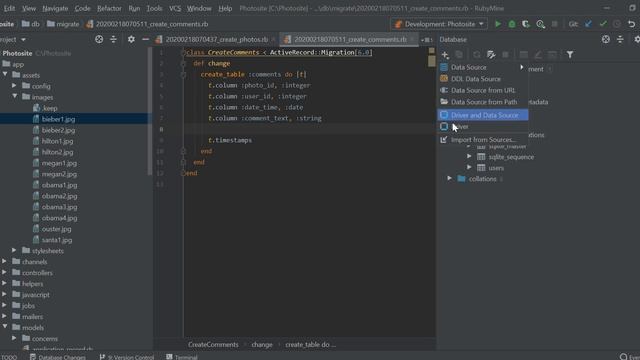Collapse all in Project panel header
640x360 pixels.
tap(113, 39)
